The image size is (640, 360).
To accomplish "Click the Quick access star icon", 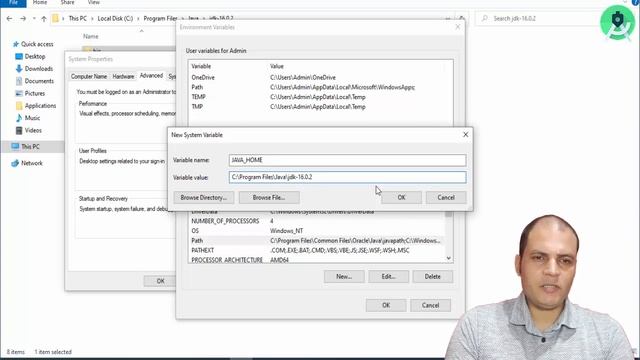I will (16, 44).
